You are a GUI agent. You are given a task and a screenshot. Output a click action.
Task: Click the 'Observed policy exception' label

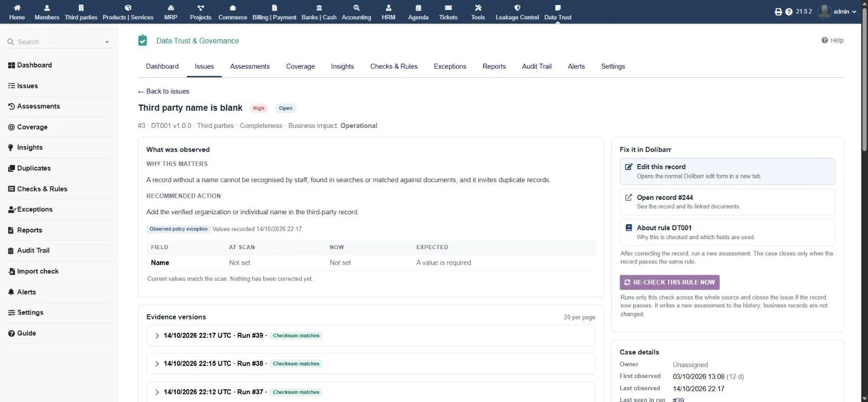click(178, 229)
